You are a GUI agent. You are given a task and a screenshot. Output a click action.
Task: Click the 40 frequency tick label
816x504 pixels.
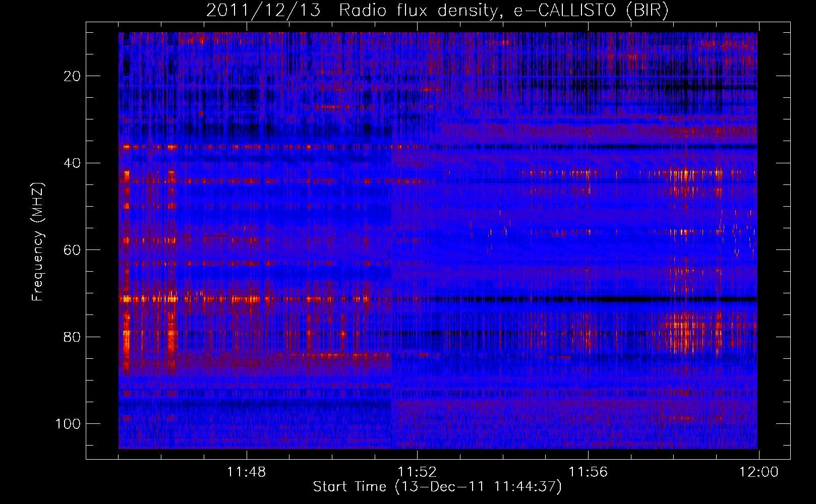pos(73,163)
